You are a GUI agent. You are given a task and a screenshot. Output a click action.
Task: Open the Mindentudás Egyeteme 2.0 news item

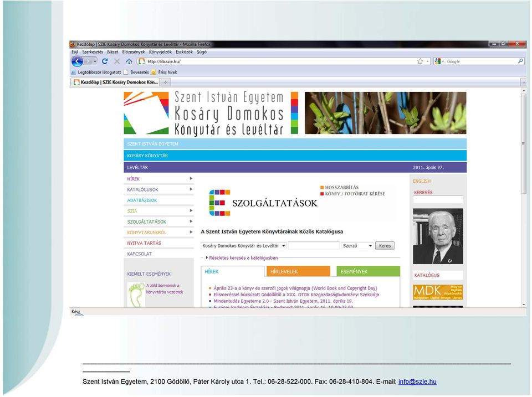click(x=283, y=301)
